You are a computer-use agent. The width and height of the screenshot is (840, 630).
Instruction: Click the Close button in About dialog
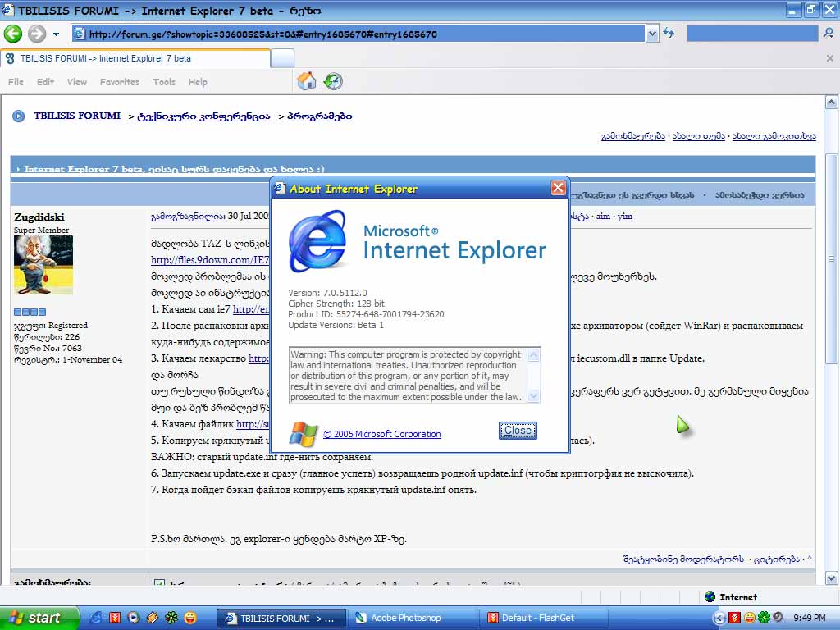(518, 430)
